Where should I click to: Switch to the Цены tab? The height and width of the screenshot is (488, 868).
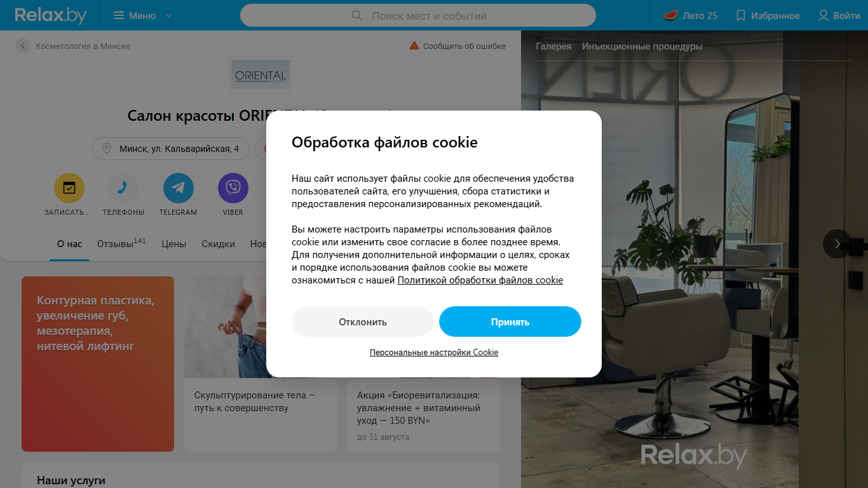click(173, 243)
